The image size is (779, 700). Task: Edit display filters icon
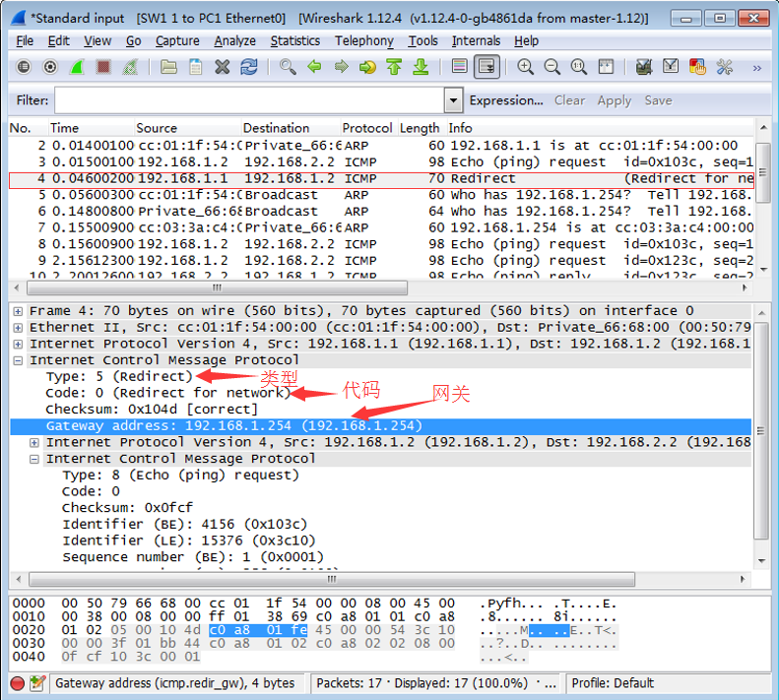[x=671, y=67]
